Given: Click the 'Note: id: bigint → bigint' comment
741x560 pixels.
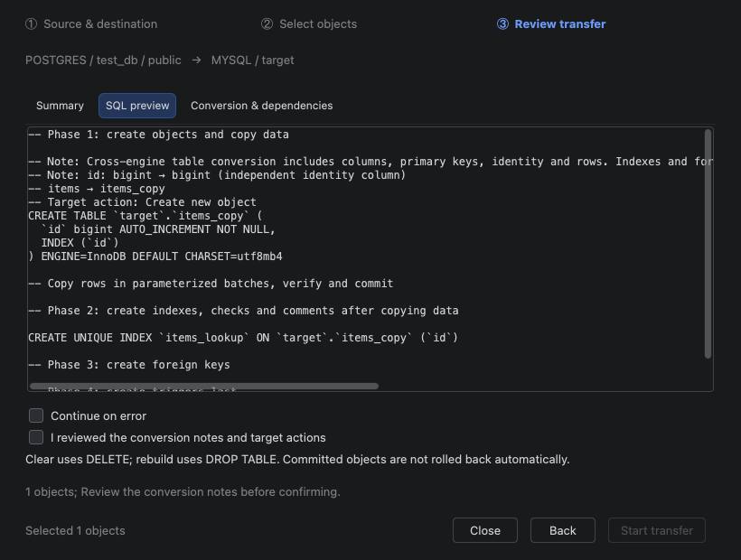Looking at the screenshot, I should click(217, 175).
